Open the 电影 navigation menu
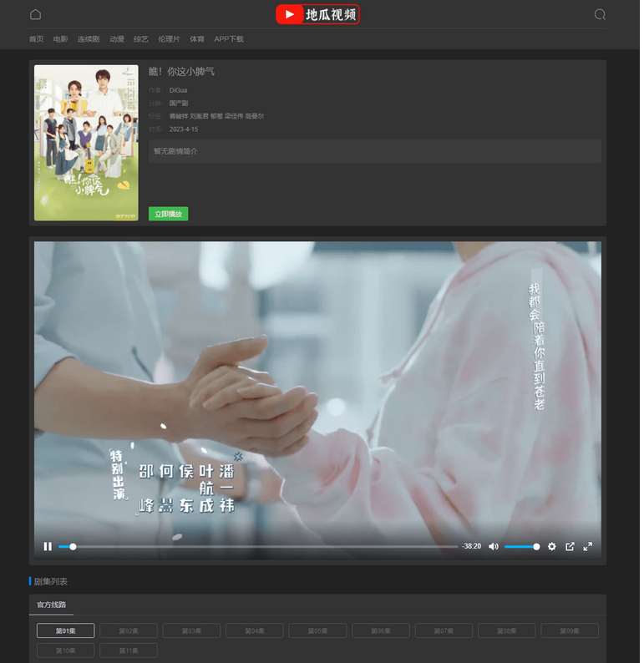This screenshot has height=663, width=644. point(60,39)
